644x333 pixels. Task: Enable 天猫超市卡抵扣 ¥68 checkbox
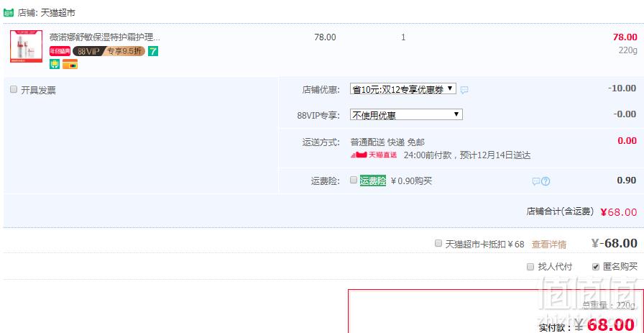438,243
